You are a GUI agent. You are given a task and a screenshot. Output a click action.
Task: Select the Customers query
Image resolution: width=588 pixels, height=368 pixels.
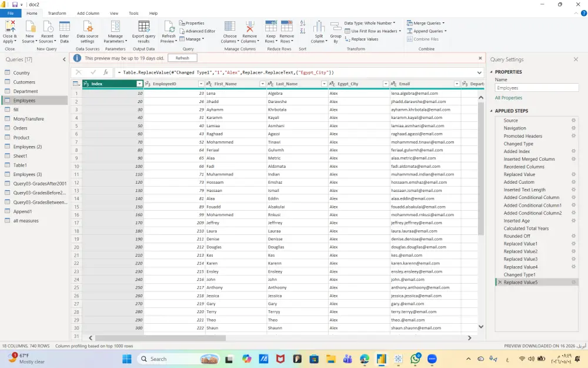click(x=24, y=82)
